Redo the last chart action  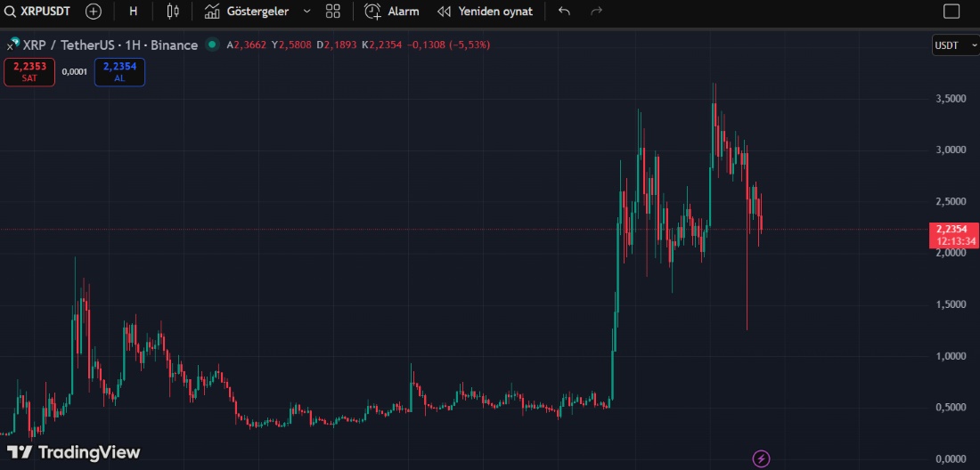(x=596, y=12)
